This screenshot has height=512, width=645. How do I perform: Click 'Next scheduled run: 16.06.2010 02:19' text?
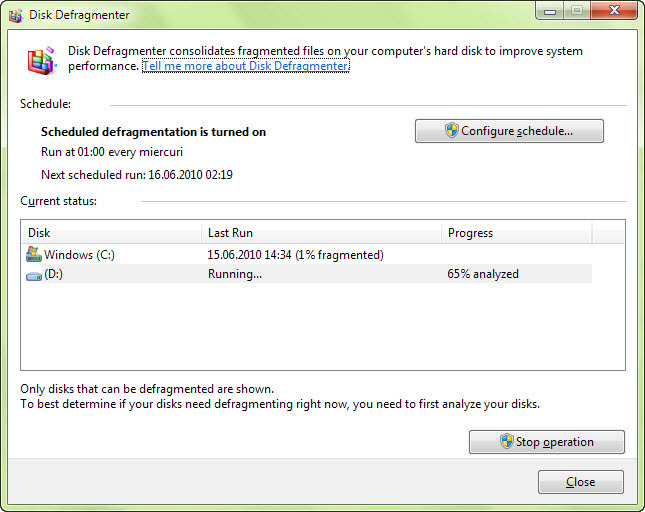(137, 175)
